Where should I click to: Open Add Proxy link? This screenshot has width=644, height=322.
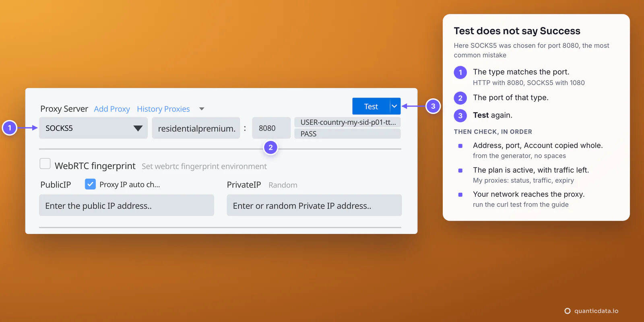click(x=112, y=109)
